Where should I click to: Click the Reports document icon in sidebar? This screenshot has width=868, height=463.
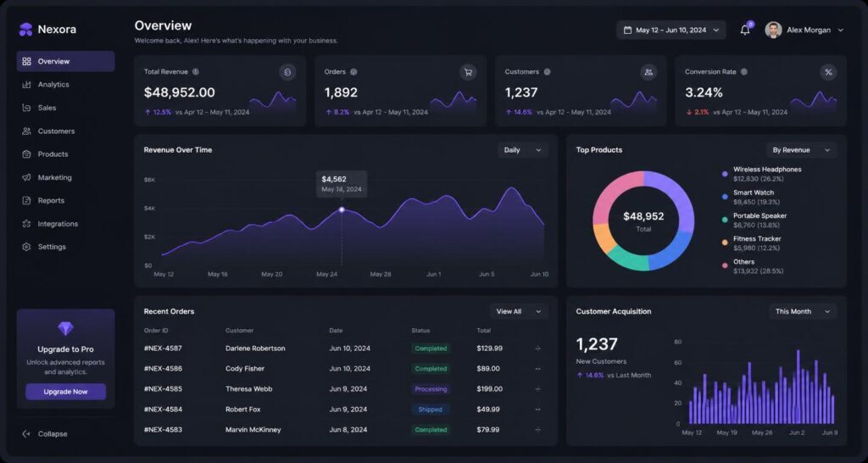click(26, 200)
